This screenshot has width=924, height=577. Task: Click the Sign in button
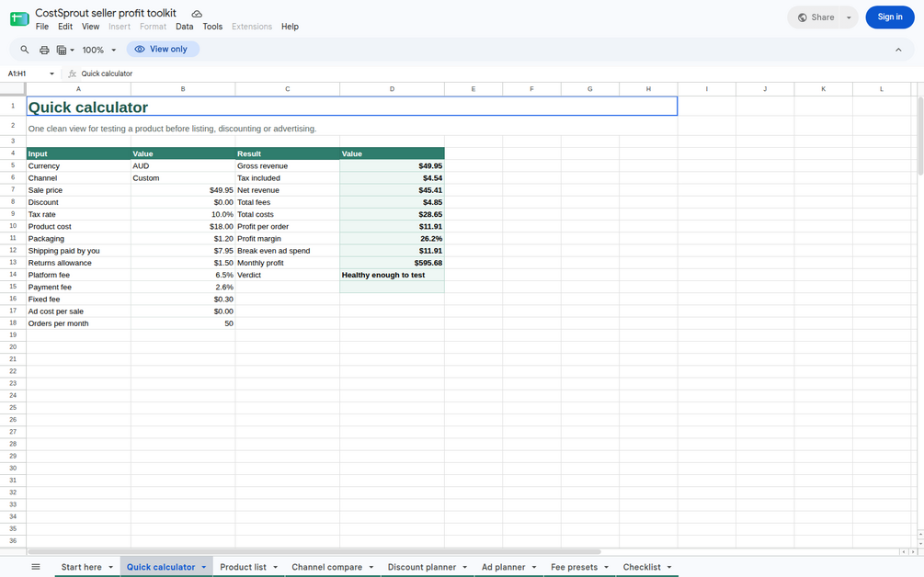click(x=890, y=17)
